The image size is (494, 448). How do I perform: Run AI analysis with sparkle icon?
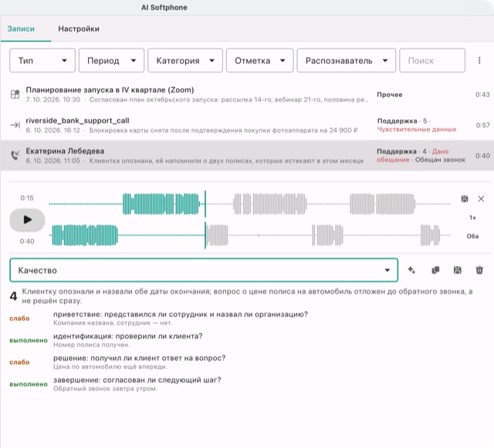tap(411, 270)
